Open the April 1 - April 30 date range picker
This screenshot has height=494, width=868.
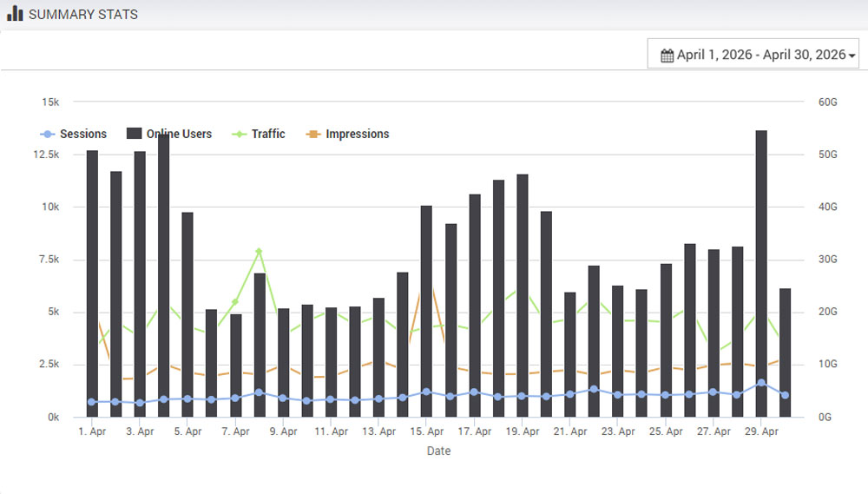tap(753, 54)
